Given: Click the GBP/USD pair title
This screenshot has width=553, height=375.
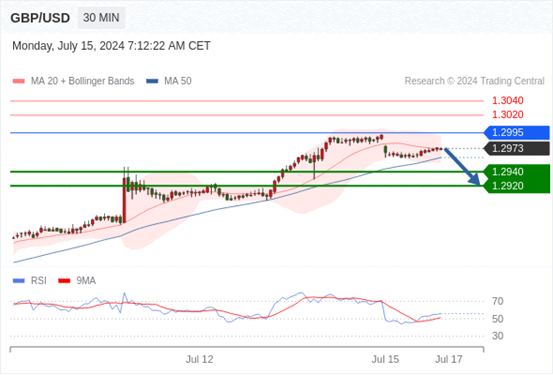Looking at the screenshot, I should (40, 18).
